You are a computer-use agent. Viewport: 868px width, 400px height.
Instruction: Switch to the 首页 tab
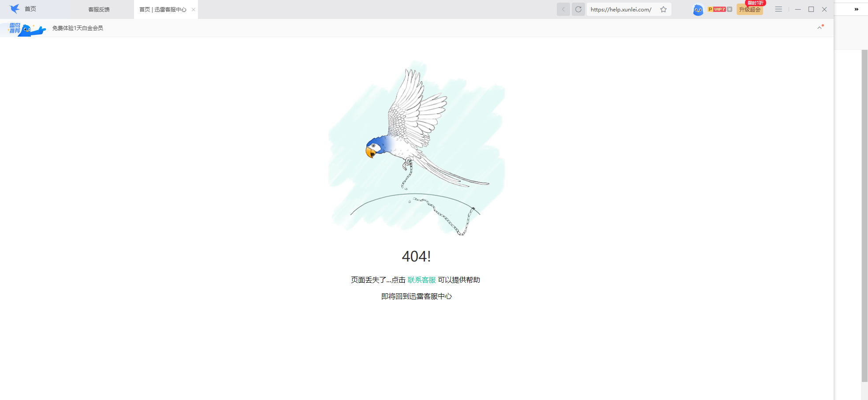[30, 9]
